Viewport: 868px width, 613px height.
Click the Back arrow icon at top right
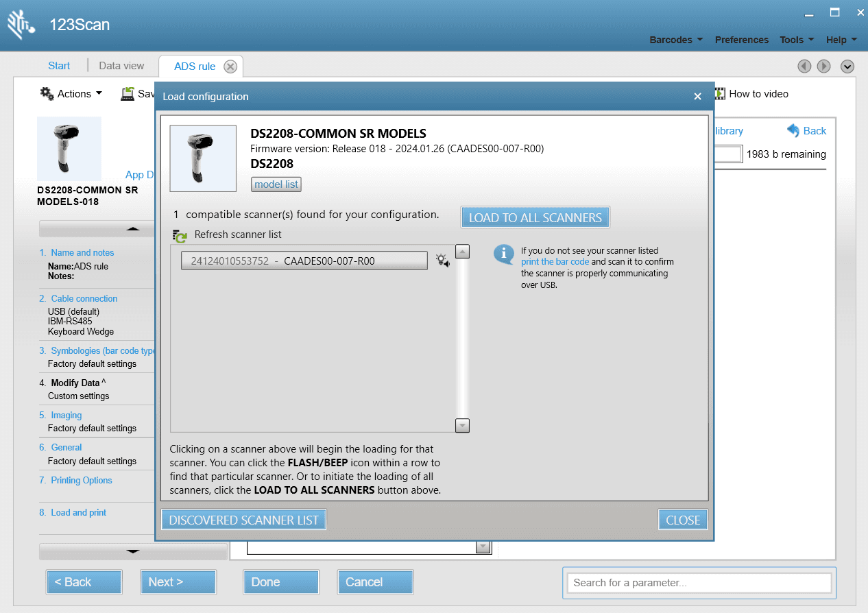pyautogui.click(x=793, y=130)
